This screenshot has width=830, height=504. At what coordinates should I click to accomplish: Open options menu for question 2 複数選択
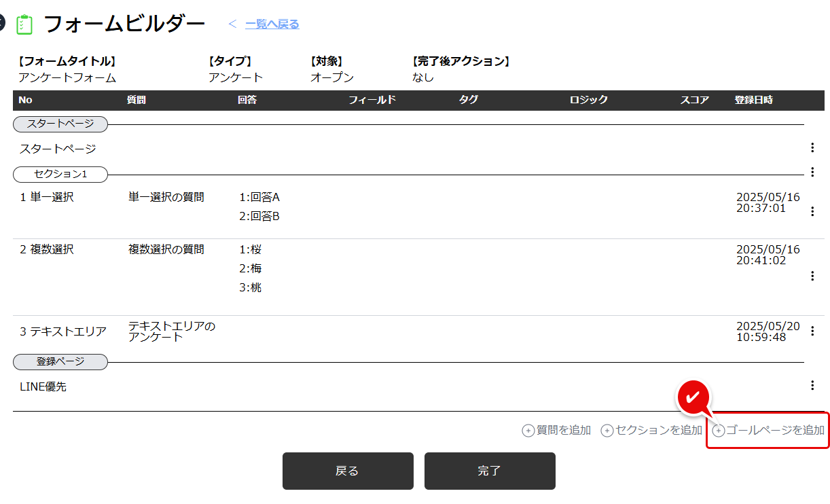coord(812,276)
